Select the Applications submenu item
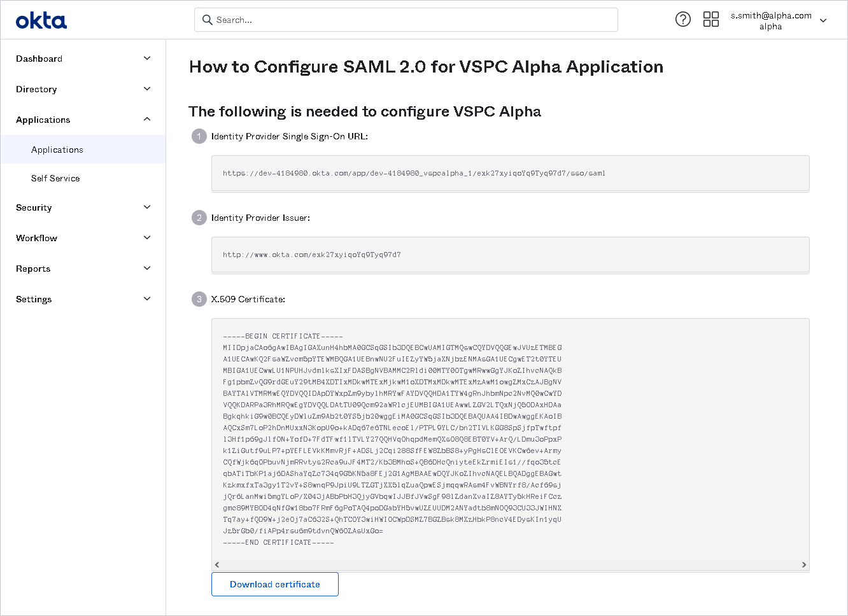This screenshot has width=848, height=616. 57,150
